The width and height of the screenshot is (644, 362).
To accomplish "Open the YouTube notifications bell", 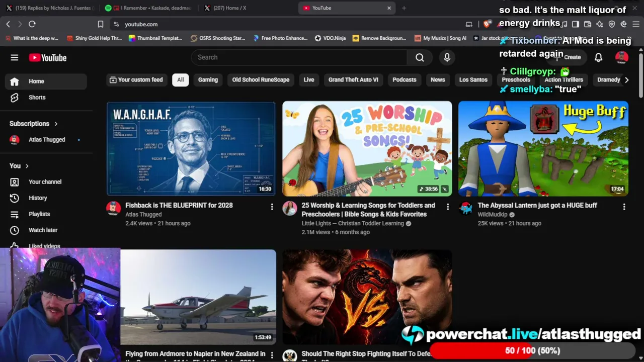I will (x=598, y=57).
